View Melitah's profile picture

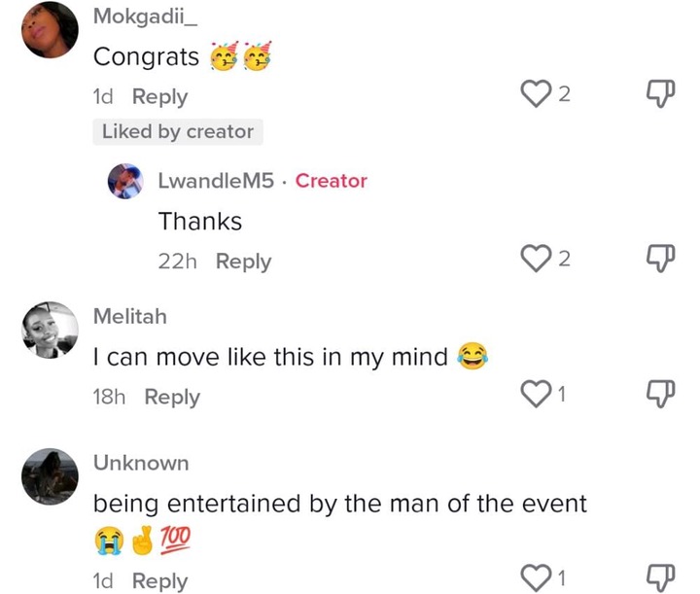[49, 331]
